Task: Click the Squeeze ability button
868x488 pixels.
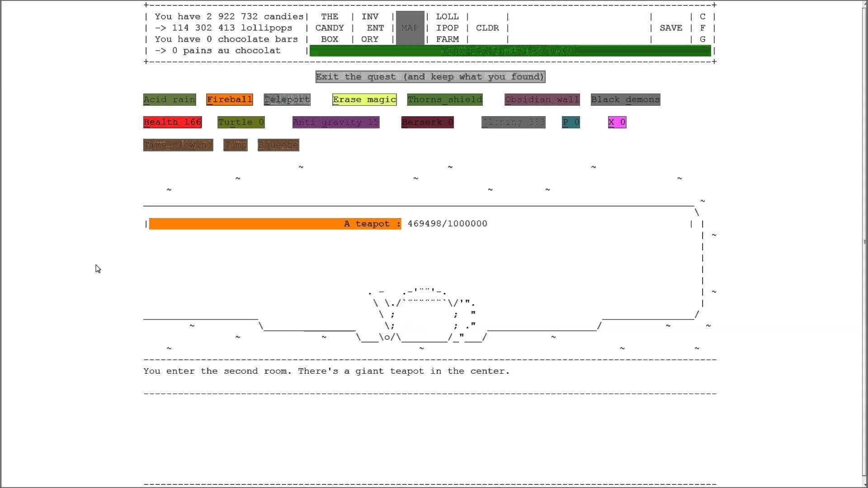Action: pos(278,145)
